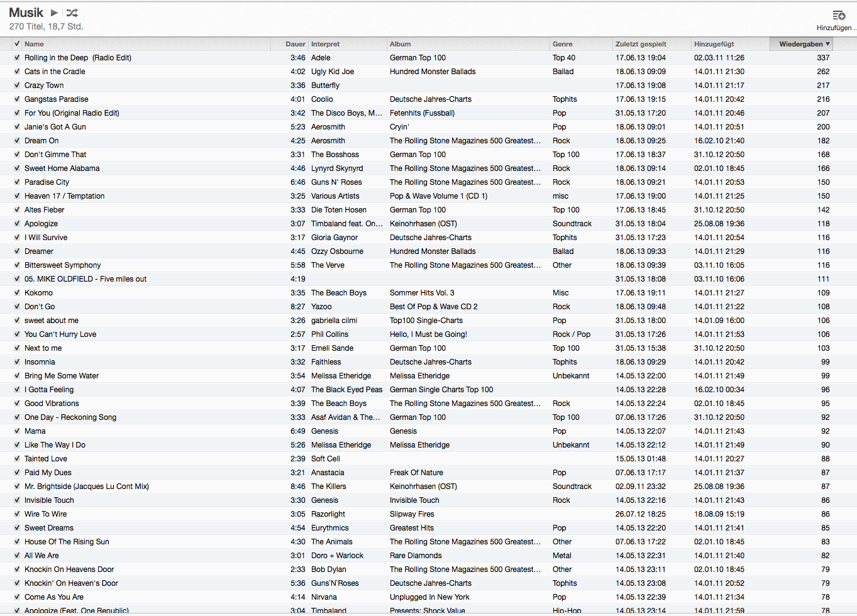Uncheck the Paradise City checkbox

coord(17,182)
